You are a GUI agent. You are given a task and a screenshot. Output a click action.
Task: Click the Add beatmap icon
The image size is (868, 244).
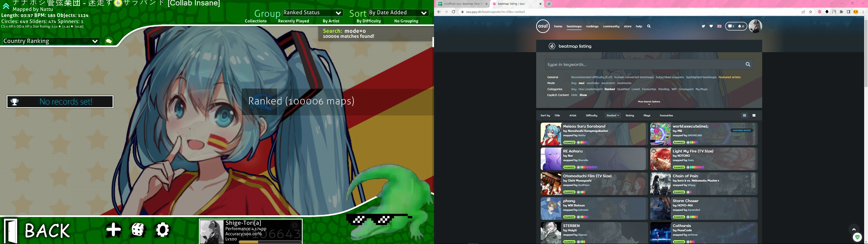113,229
